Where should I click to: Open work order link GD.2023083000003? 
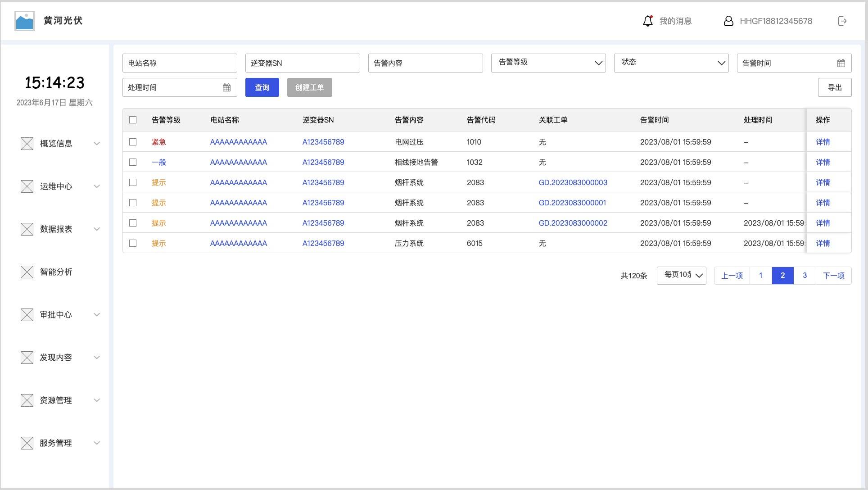(x=573, y=182)
